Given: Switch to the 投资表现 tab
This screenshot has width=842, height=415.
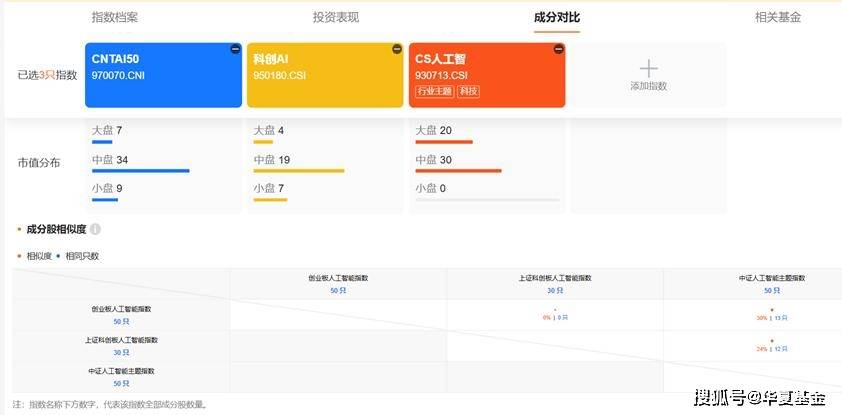Looking at the screenshot, I should 336,17.
